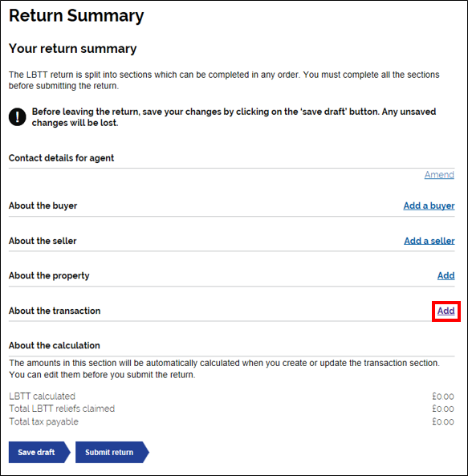Click the save draft warning message text
The height and width of the screenshot is (476, 468).
(x=234, y=117)
